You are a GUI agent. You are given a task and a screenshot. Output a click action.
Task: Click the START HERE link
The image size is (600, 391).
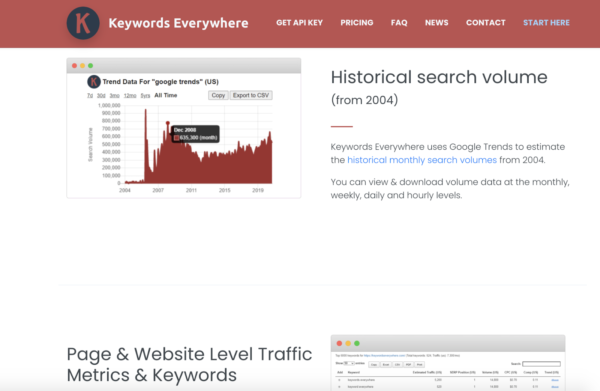(546, 23)
